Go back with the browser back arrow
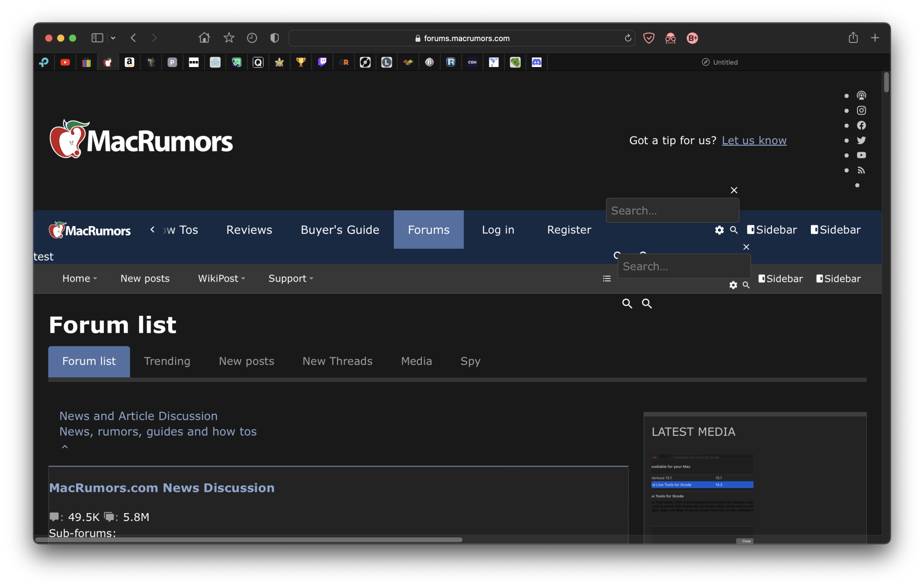Viewport: 924px width, 588px height. coord(134,38)
